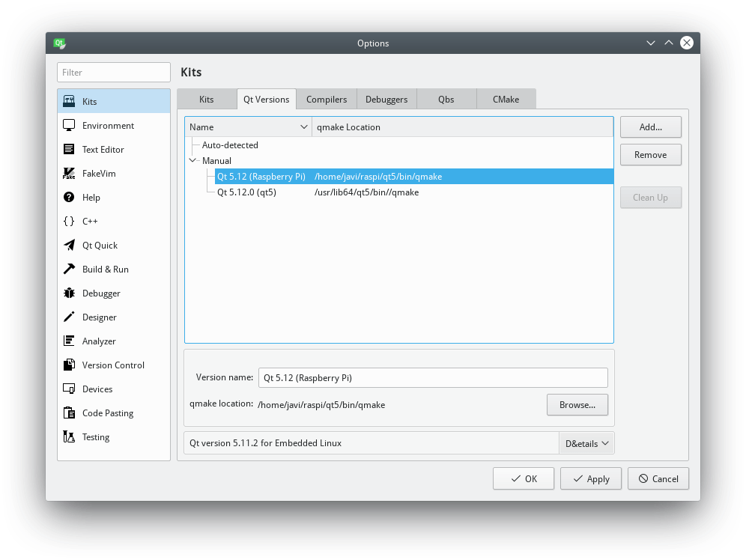This screenshot has width=746, height=560.
Task: Sort by the Name column header
Action: (248, 127)
